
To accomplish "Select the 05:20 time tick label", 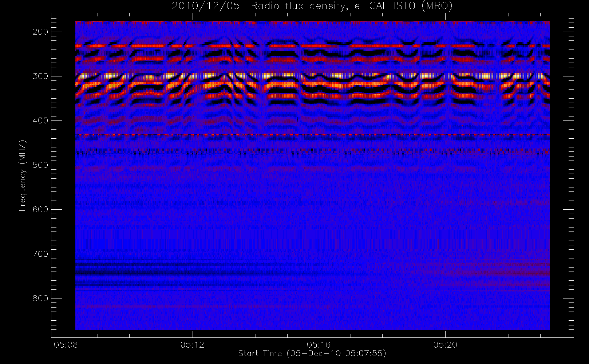I will pyautogui.click(x=445, y=345).
